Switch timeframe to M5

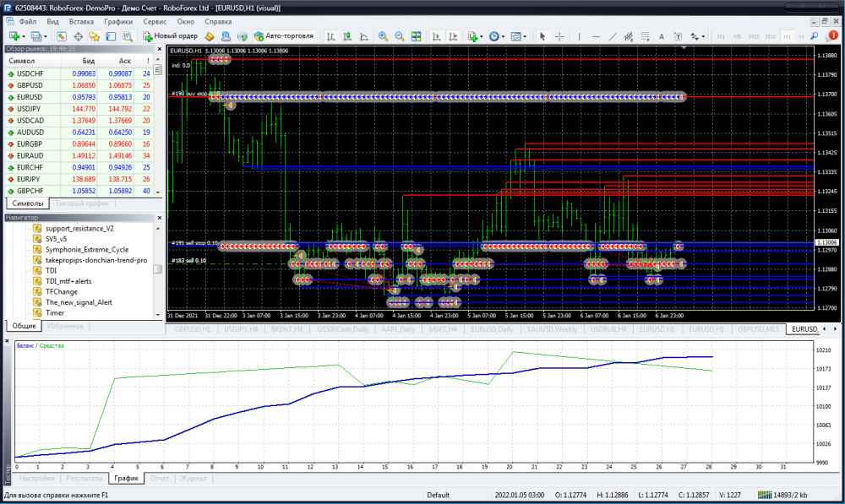point(737,36)
